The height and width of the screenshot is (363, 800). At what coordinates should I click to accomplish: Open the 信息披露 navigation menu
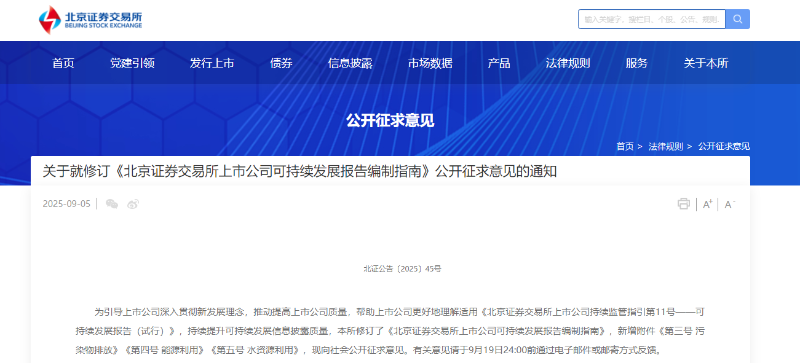pyautogui.click(x=350, y=63)
